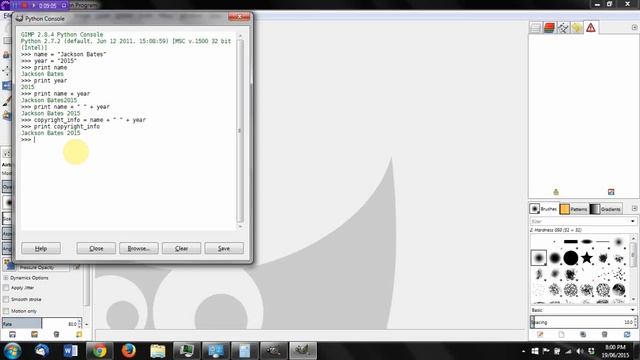The width and height of the screenshot is (640, 360).
Task: Click the clear errors icon in error console
Action: pyautogui.click(x=556, y=192)
